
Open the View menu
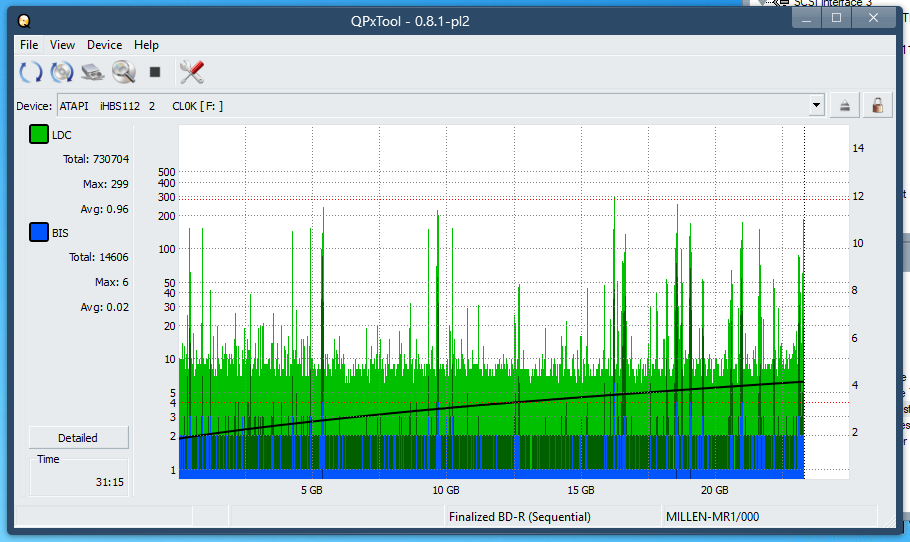click(x=62, y=45)
